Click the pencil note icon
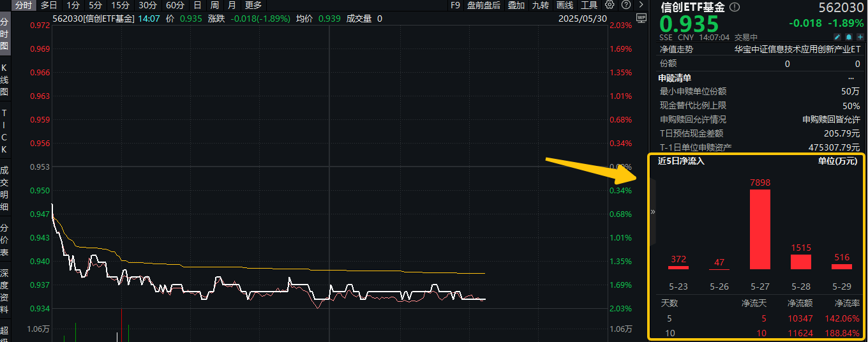Image resolution: width=868 pixels, height=342 pixels. coord(839,37)
